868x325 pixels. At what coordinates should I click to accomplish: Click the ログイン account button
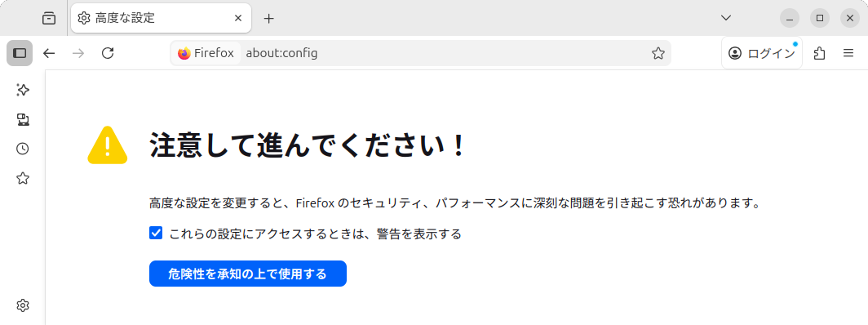click(x=762, y=53)
